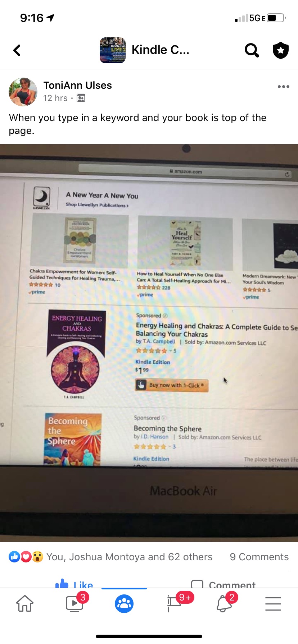298x644 pixels.
Task: Open the Pages flag tab
Action: 174,603
